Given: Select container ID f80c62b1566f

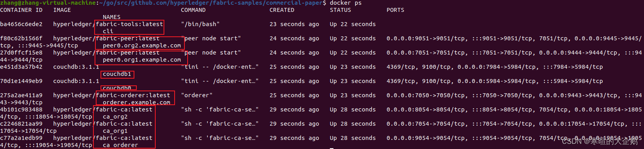Looking at the screenshot, I should click(x=21, y=38).
